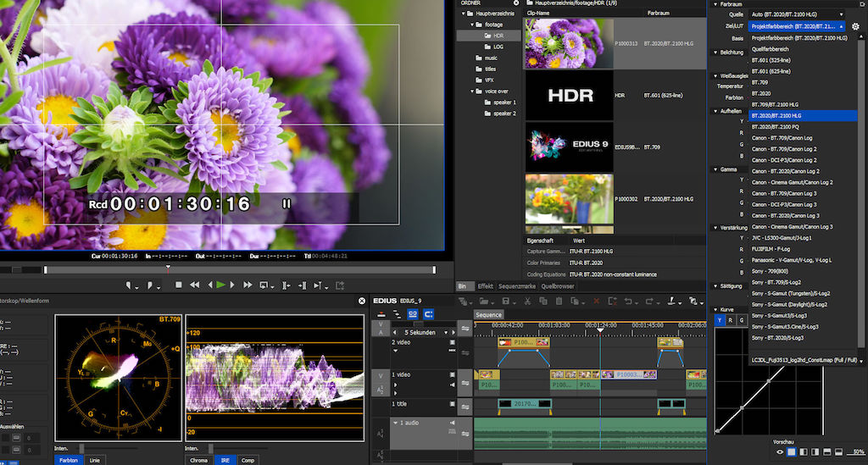
Task: Click the Farbton button under vectorscope
Action: pyautogui.click(x=69, y=460)
